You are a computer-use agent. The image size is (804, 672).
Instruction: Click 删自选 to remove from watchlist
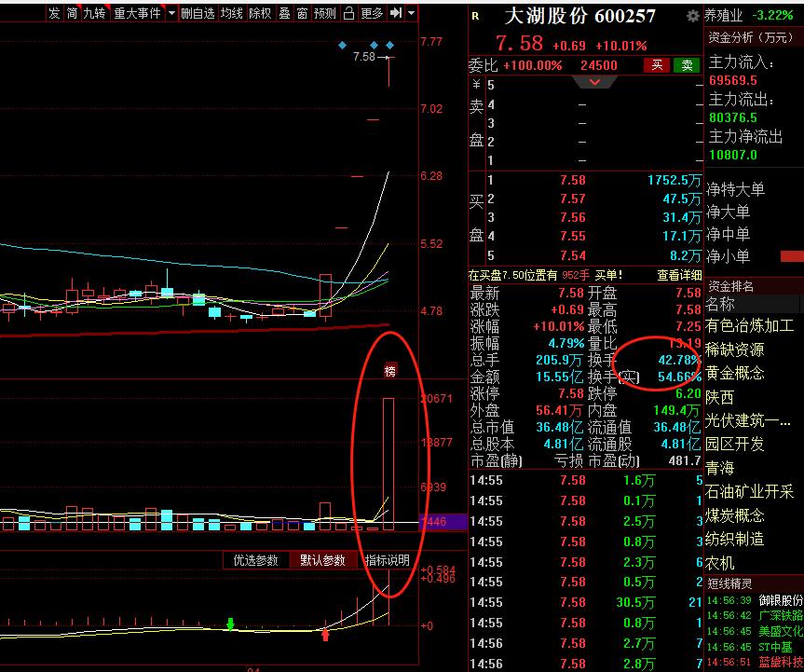[x=198, y=13]
